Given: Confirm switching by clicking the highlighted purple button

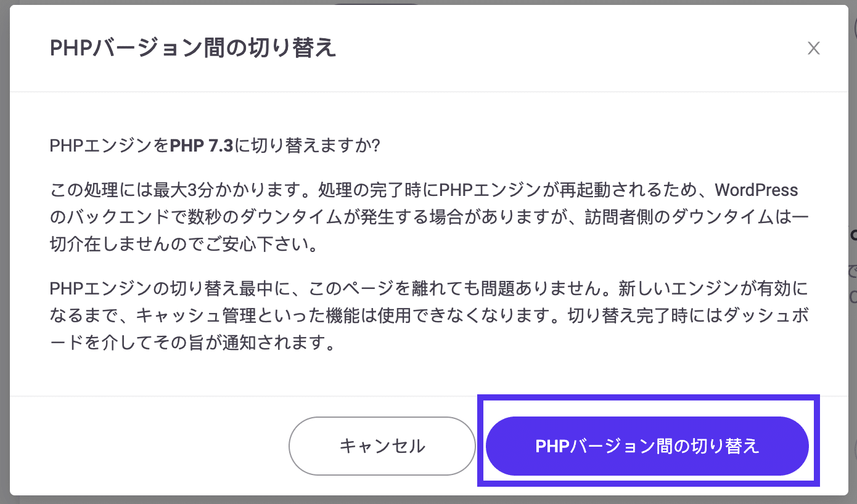Looking at the screenshot, I should pyautogui.click(x=647, y=445).
